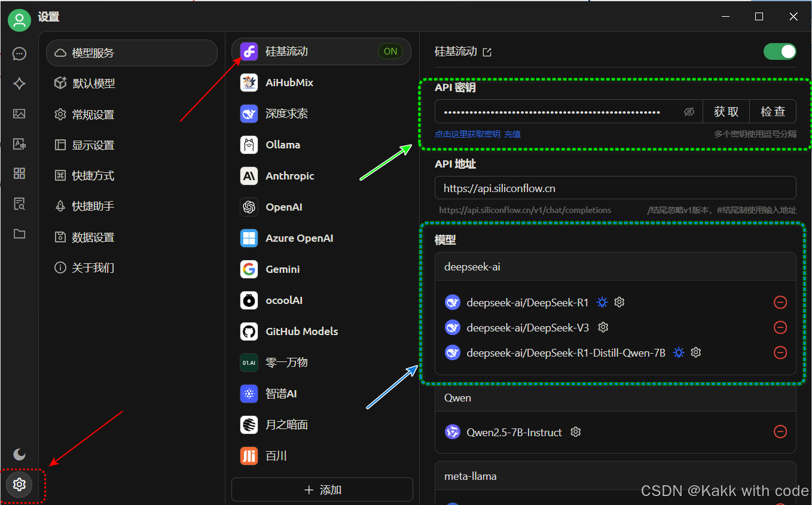Screen dimensions: 812x505
Task: Open the image painting sidebar icon
Action: (x=19, y=114)
